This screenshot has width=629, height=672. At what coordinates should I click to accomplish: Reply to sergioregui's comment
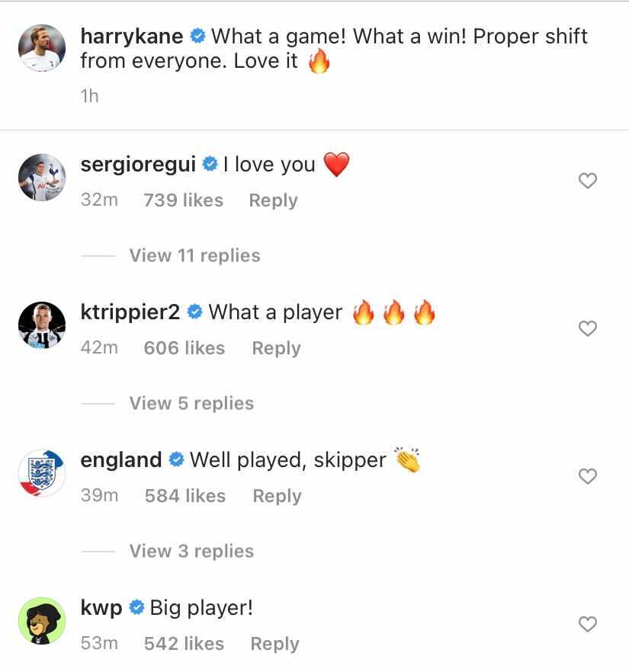[x=273, y=201]
